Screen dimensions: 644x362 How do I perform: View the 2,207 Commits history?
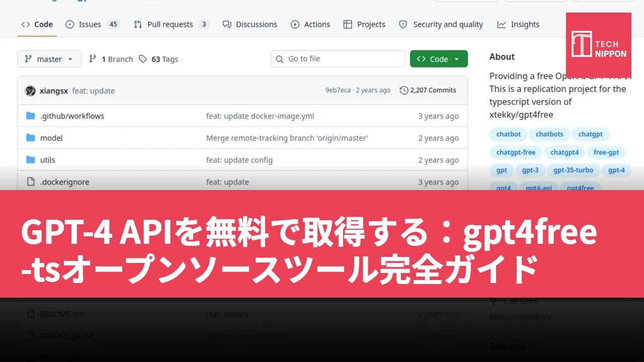pos(428,90)
